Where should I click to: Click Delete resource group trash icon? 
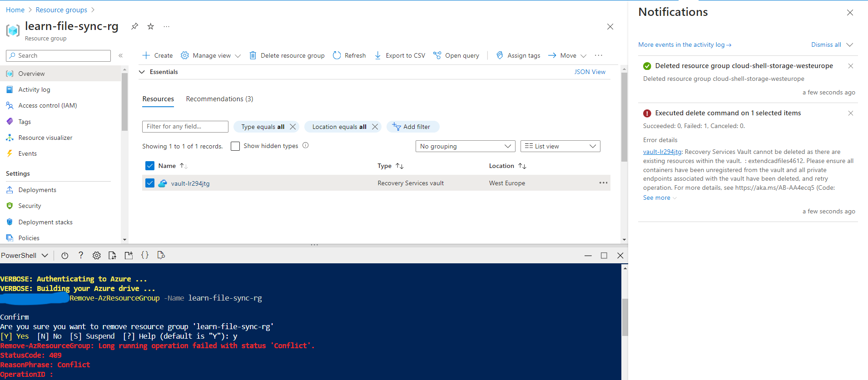tap(253, 55)
